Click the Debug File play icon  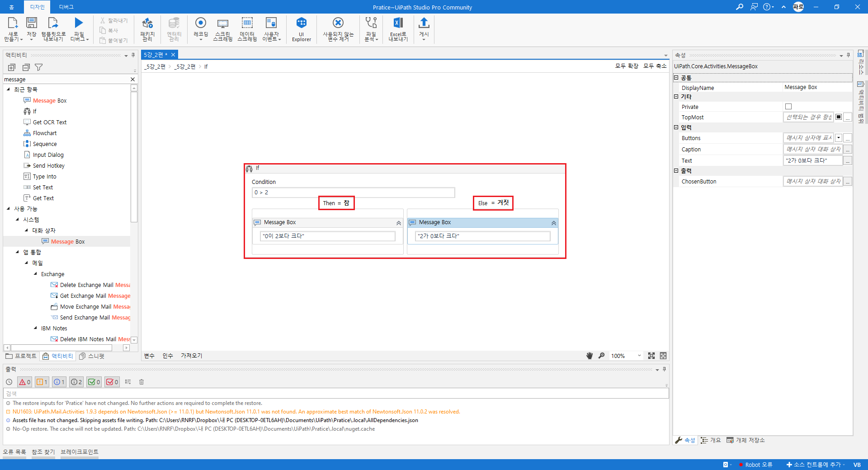tap(79, 23)
